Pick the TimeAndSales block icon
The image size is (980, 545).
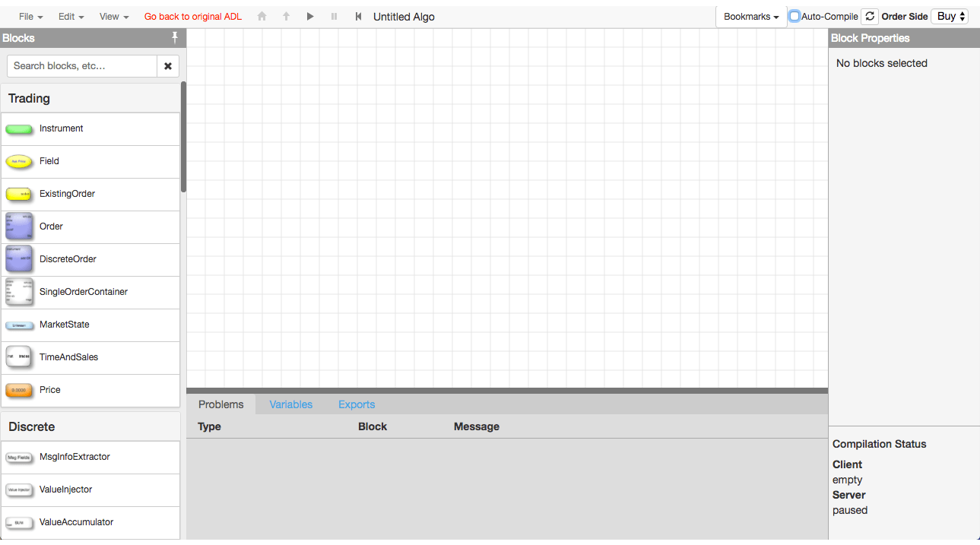coord(19,357)
